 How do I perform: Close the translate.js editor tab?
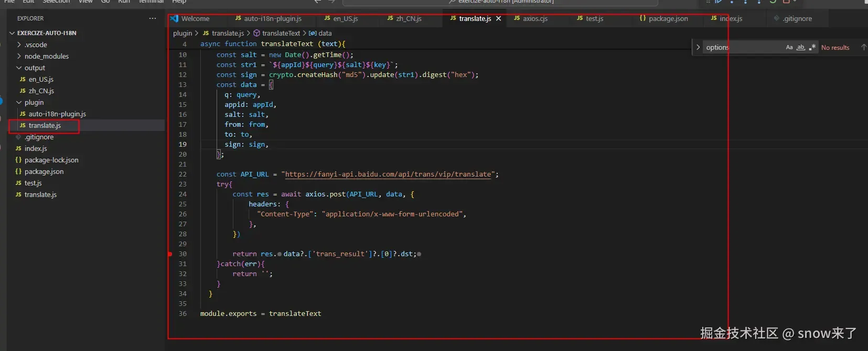(499, 18)
